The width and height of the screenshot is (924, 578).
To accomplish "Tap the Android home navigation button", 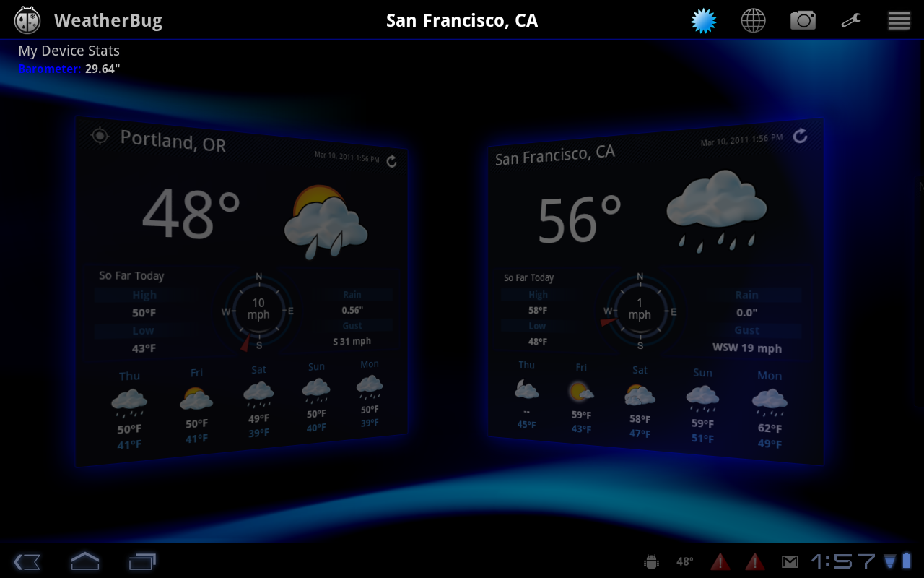I will [x=84, y=561].
